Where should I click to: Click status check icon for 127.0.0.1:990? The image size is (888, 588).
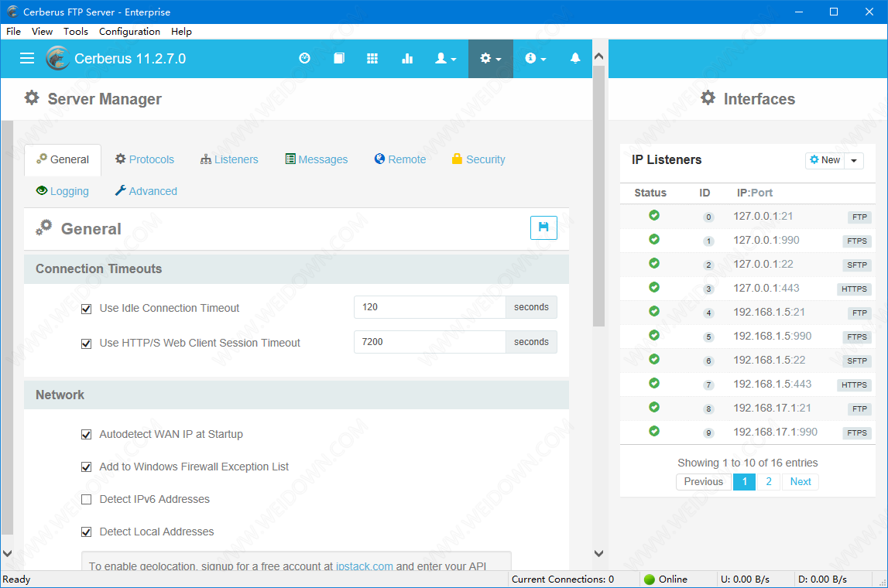654,239
